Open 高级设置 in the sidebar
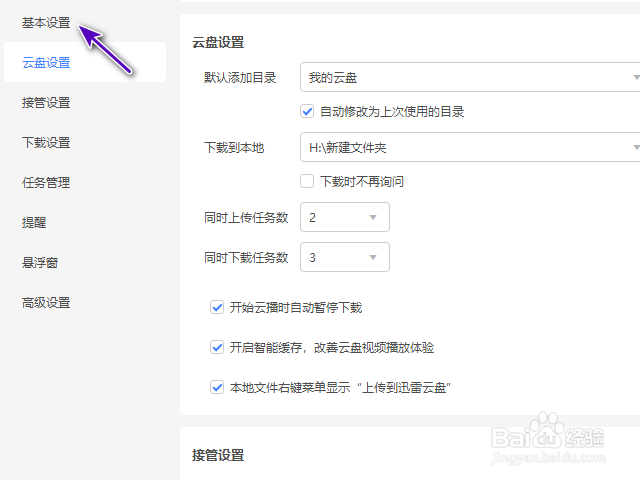Screen dimensions: 640x480 tap(46, 302)
